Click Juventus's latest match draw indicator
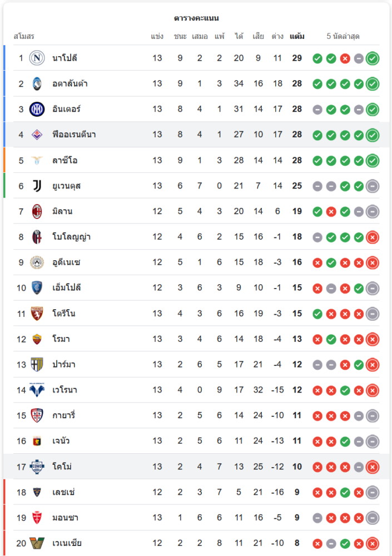The image size is (392, 556). coord(373,186)
